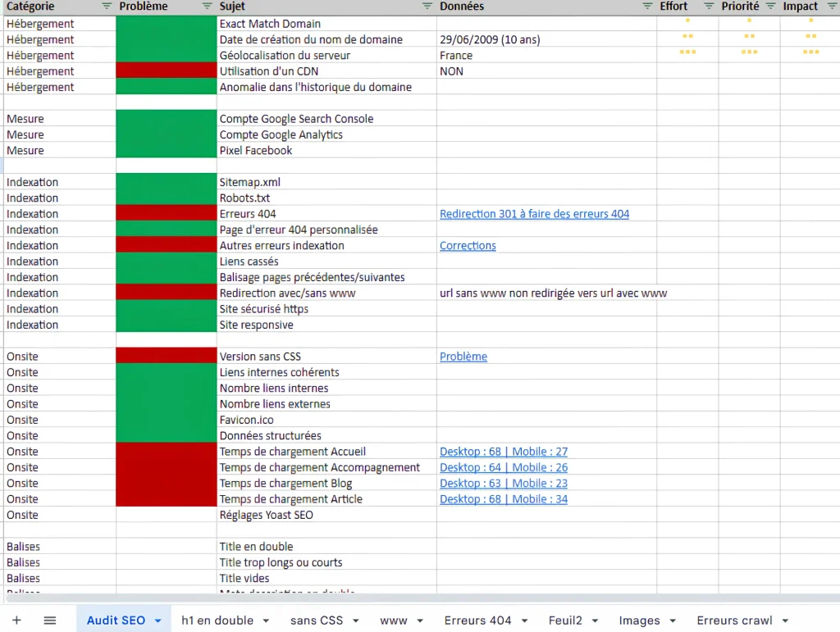Switch to the sans CSS sheet
This screenshot has height=632, width=840.
317,621
